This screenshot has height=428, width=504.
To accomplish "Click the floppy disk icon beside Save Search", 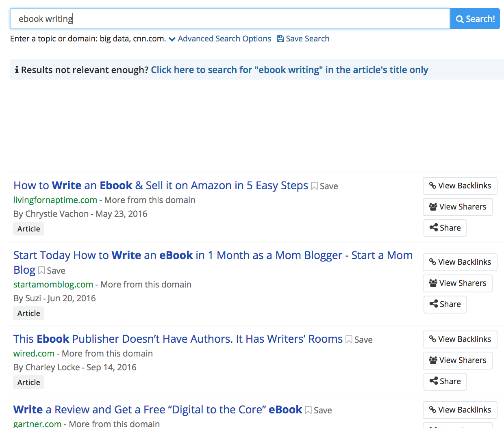I will click(280, 39).
